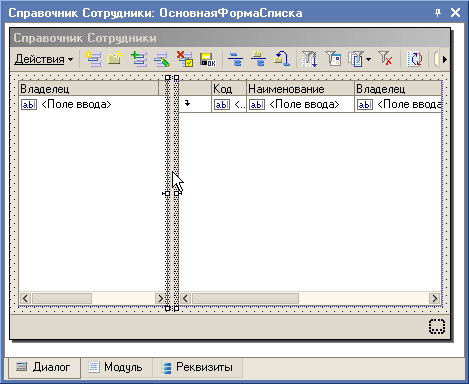The width and height of the screenshot is (469, 384).
Task: Click the disable filter icon with red X
Action: click(x=385, y=59)
